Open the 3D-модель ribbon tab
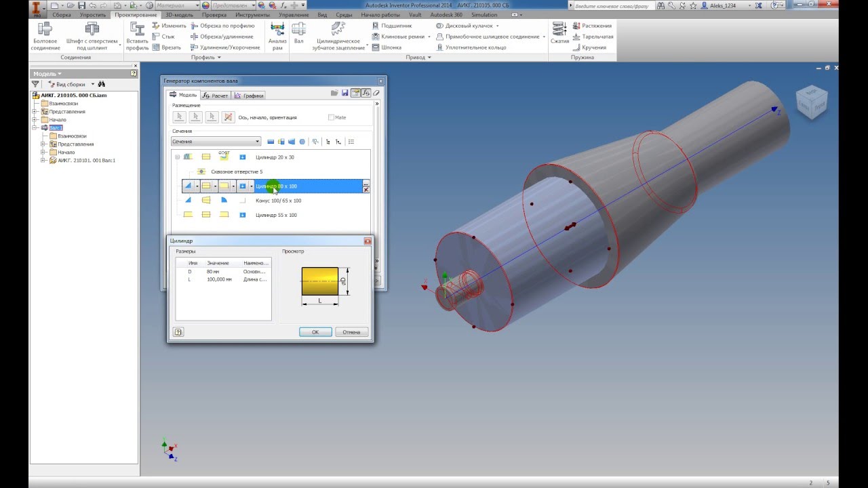The width and height of the screenshot is (868, 488). pos(180,15)
